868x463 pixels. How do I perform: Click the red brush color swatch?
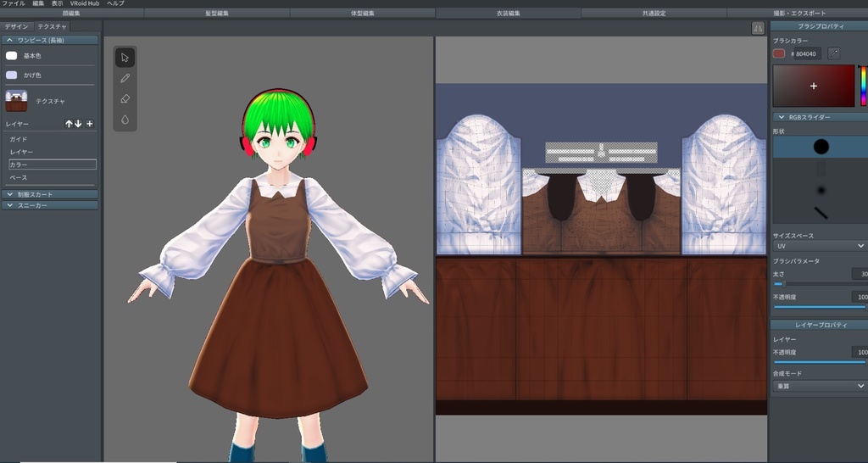(779, 53)
